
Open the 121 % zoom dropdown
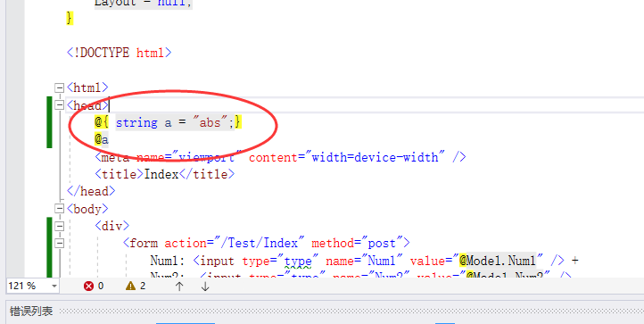[x=54, y=286]
